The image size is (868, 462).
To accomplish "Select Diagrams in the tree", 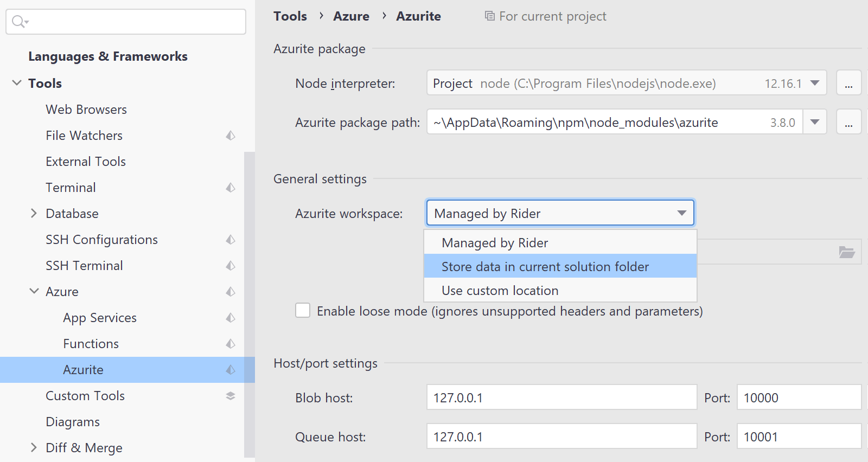I will pyautogui.click(x=73, y=422).
